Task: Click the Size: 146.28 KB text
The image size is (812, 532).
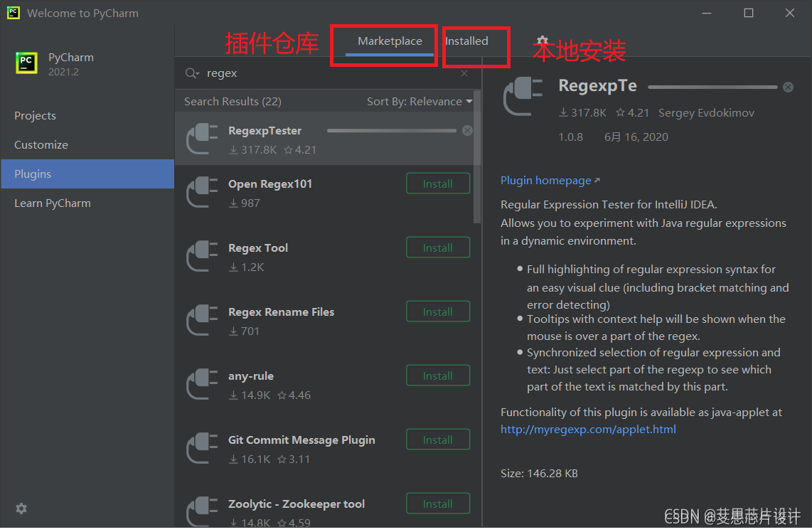Action: [x=539, y=474]
